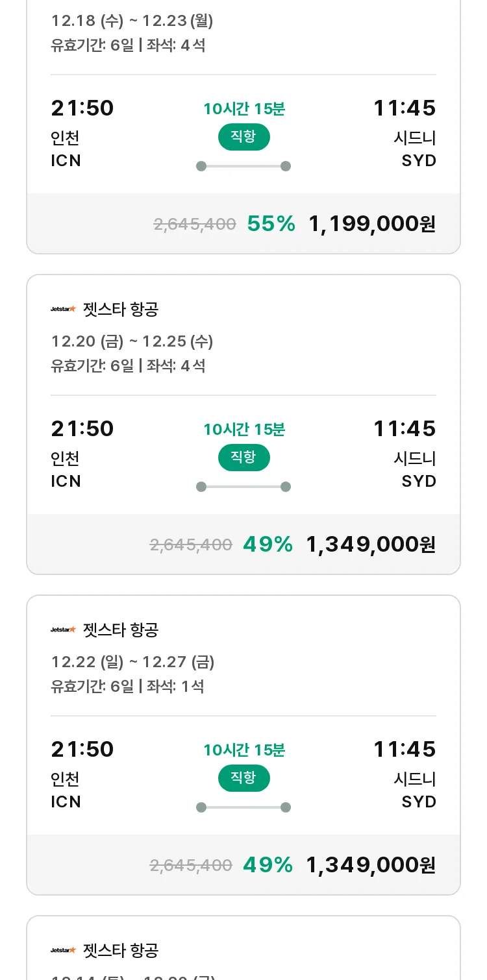Image resolution: width=487 pixels, height=980 pixels.
Task: Click 11:45 시드니 SYD arrival on 12.20 card
Action: 405,454
